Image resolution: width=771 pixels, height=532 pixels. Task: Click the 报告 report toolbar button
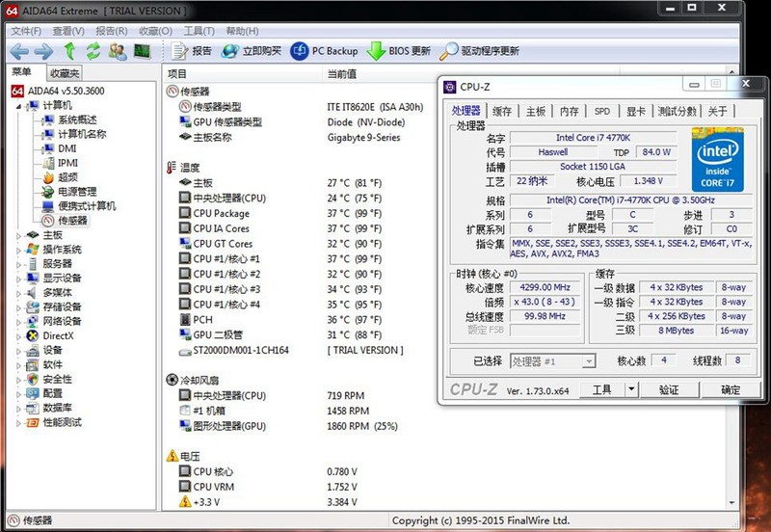pyautogui.click(x=192, y=51)
